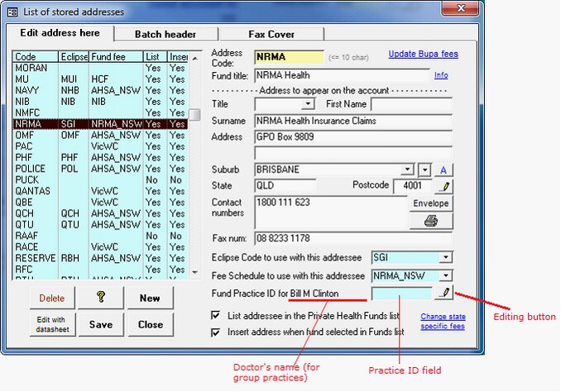The height and width of the screenshot is (392, 561).
Task: Select the MU row in the list
Action: tap(100, 79)
